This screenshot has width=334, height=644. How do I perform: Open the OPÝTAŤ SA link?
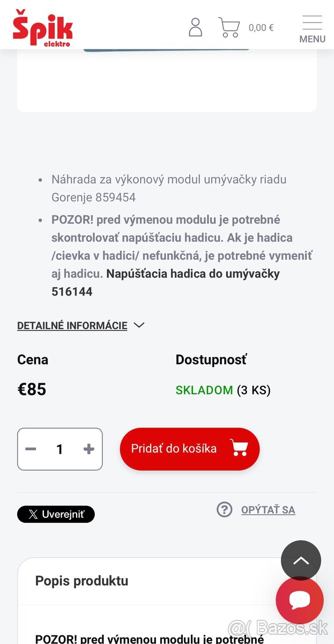268,510
